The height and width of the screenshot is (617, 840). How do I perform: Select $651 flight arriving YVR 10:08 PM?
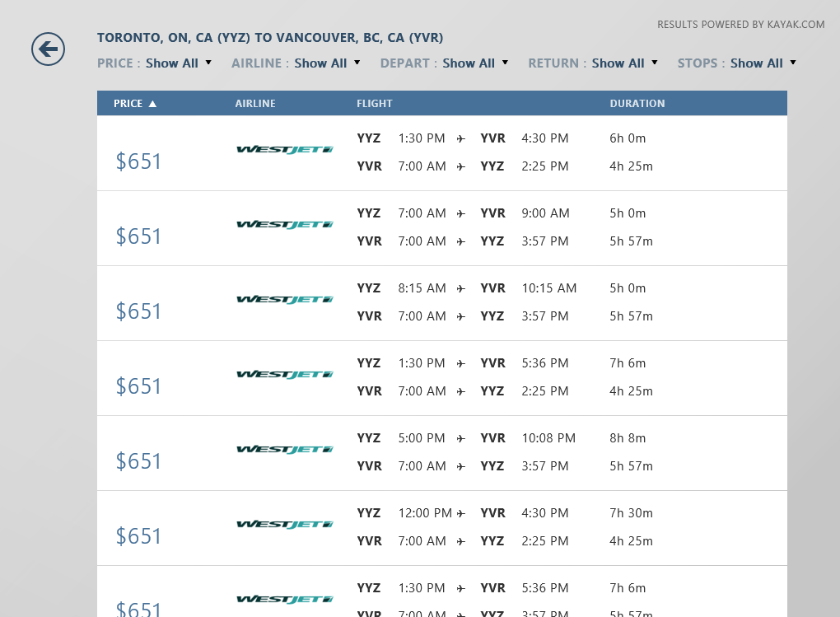pos(442,454)
